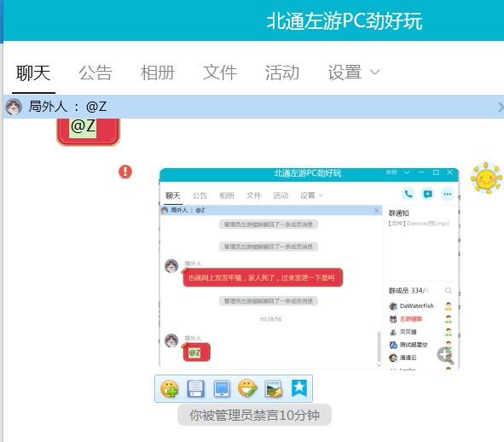
Task: Open the shared screenshot thumbnail
Action: tap(310, 269)
